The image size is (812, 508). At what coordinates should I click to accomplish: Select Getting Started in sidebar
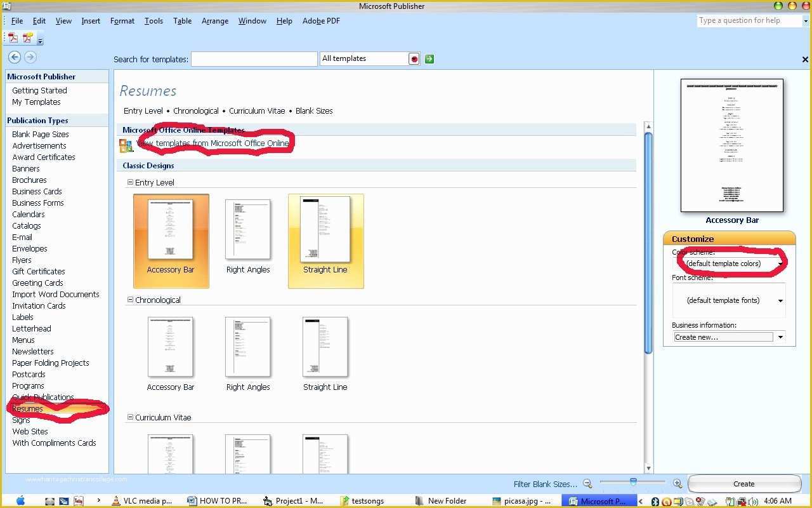point(39,90)
